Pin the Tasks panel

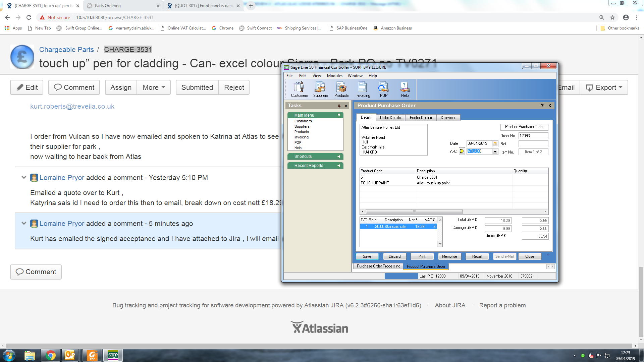(339, 106)
